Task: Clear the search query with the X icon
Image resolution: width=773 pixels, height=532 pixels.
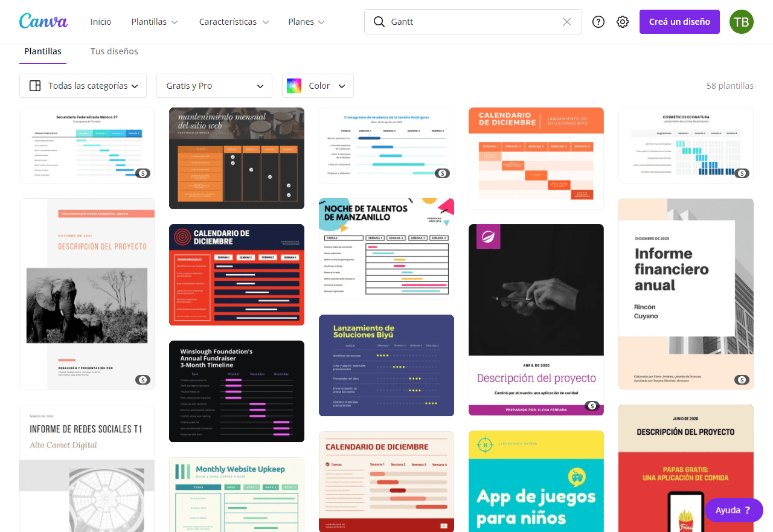Action: pyautogui.click(x=566, y=21)
